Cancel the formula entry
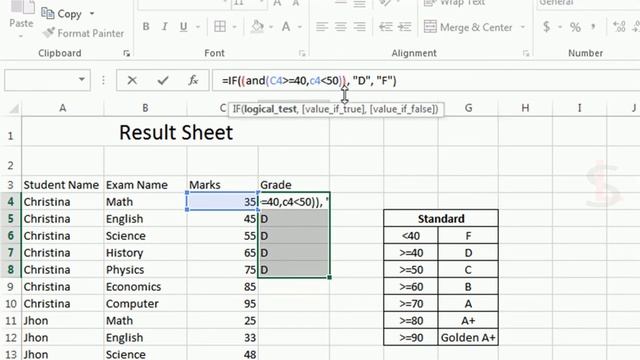640x360 pixels. [132, 80]
